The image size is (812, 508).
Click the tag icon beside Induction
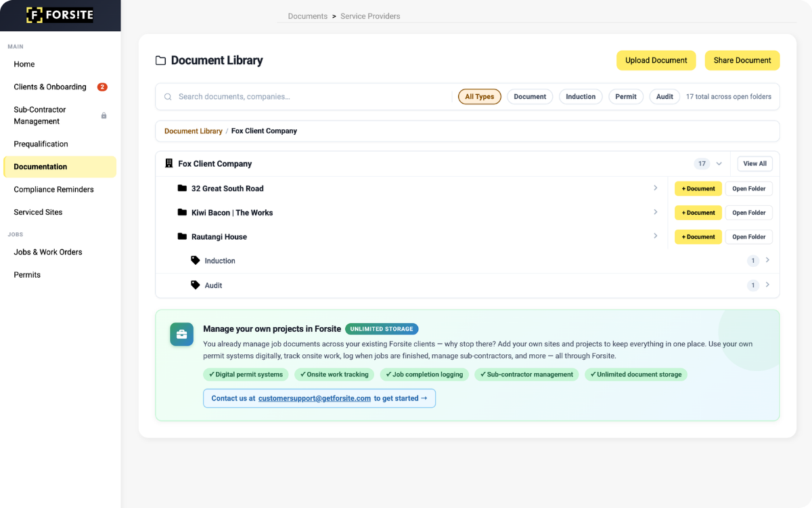click(x=196, y=261)
